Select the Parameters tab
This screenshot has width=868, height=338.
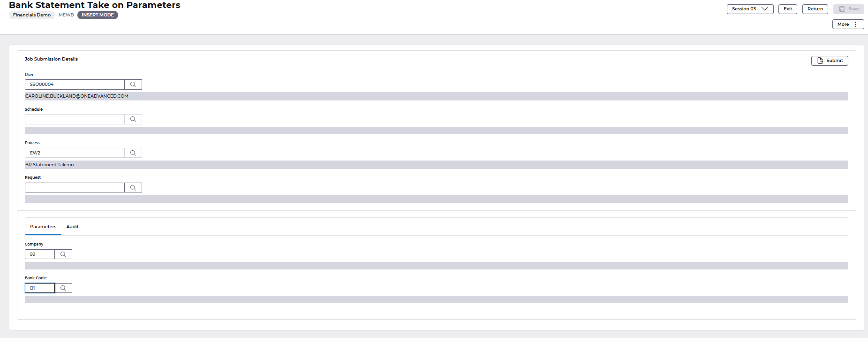(43, 227)
